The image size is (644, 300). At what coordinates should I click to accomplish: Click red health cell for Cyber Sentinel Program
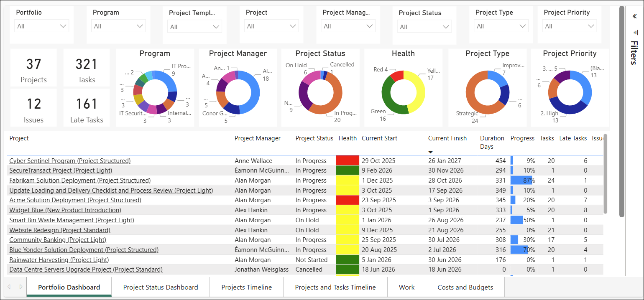pyautogui.click(x=348, y=160)
